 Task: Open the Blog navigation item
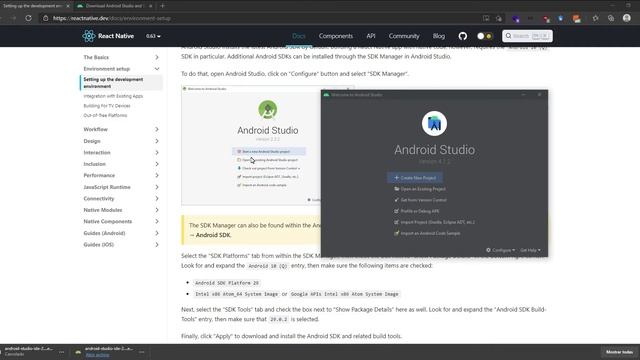tap(439, 36)
